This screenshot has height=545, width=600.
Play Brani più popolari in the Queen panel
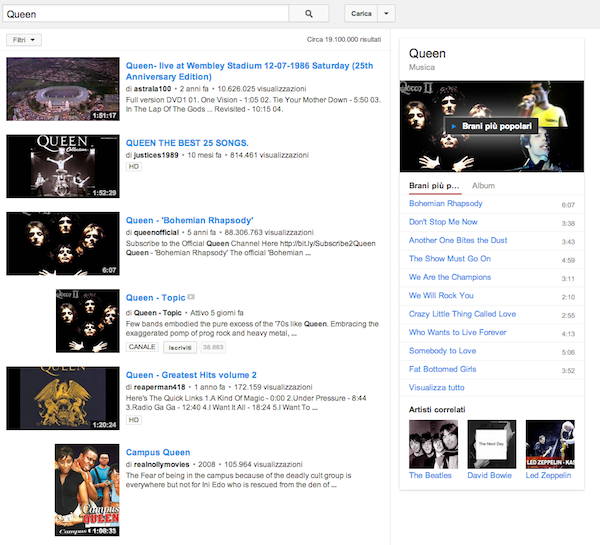coord(491,126)
